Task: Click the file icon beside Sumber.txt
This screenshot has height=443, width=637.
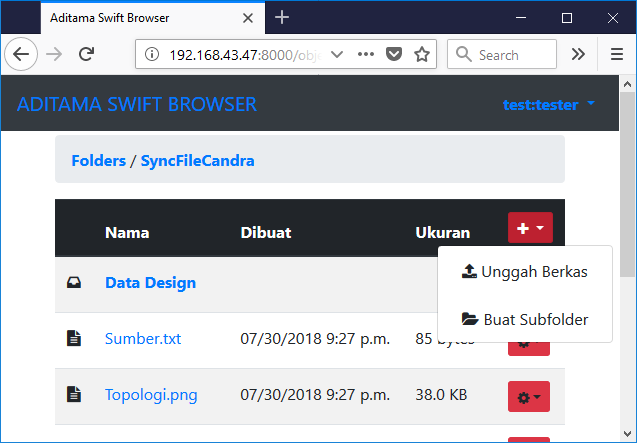Action: click(74, 338)
